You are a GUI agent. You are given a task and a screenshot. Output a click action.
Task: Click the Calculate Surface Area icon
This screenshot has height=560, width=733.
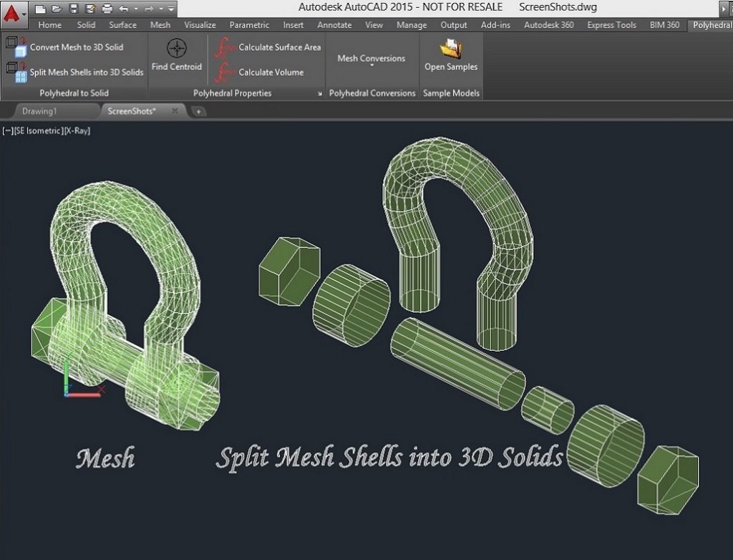[x=226, y=47]
